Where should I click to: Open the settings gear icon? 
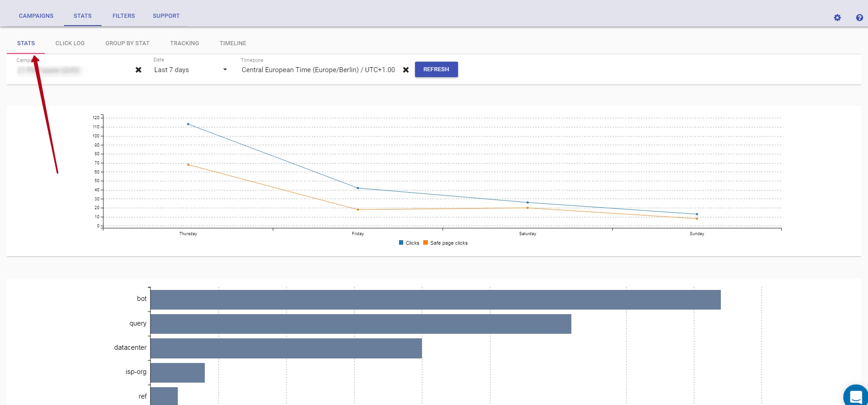(837, 18)
